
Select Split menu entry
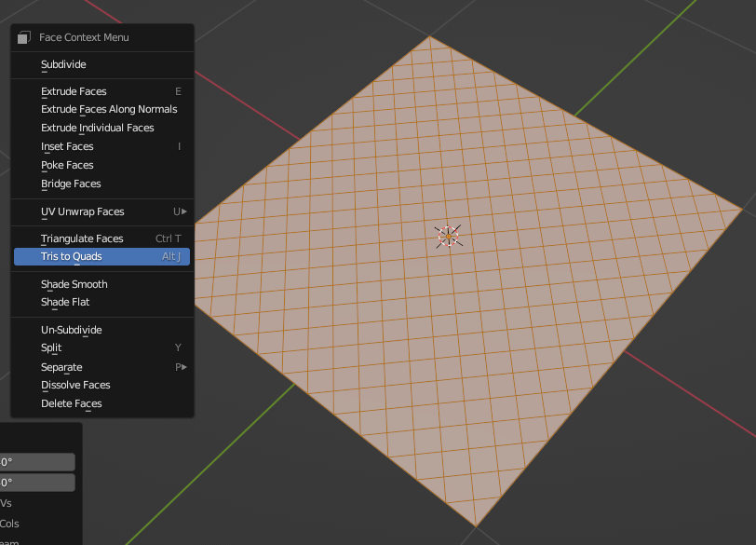pyautogui.click(x=101, y=347)
